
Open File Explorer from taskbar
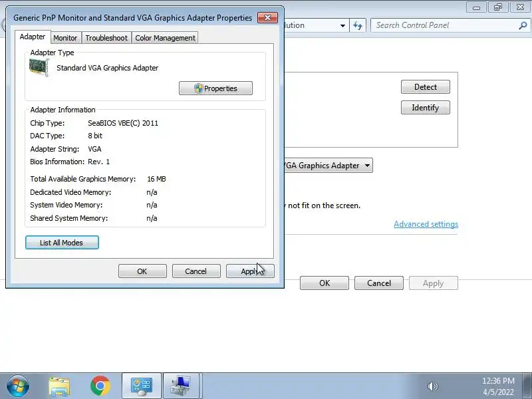click(59, 386)
